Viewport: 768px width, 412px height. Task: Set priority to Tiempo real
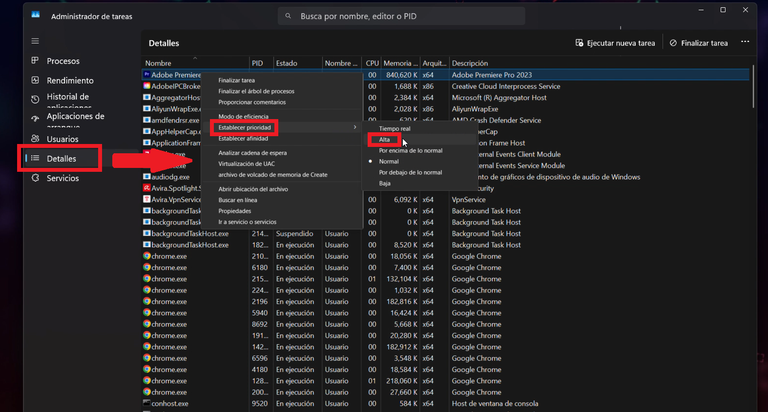tap(394, 128)
